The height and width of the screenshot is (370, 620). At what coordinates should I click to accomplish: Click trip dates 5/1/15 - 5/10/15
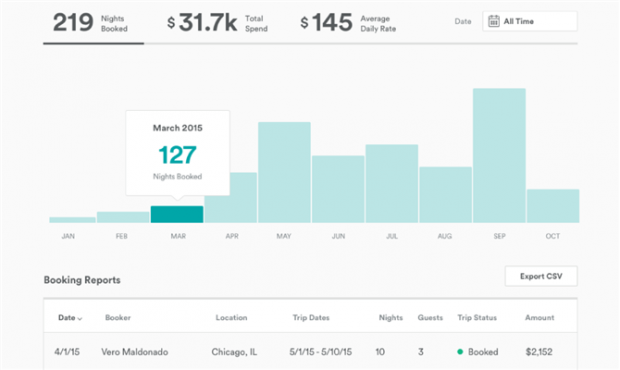[321, 352]
